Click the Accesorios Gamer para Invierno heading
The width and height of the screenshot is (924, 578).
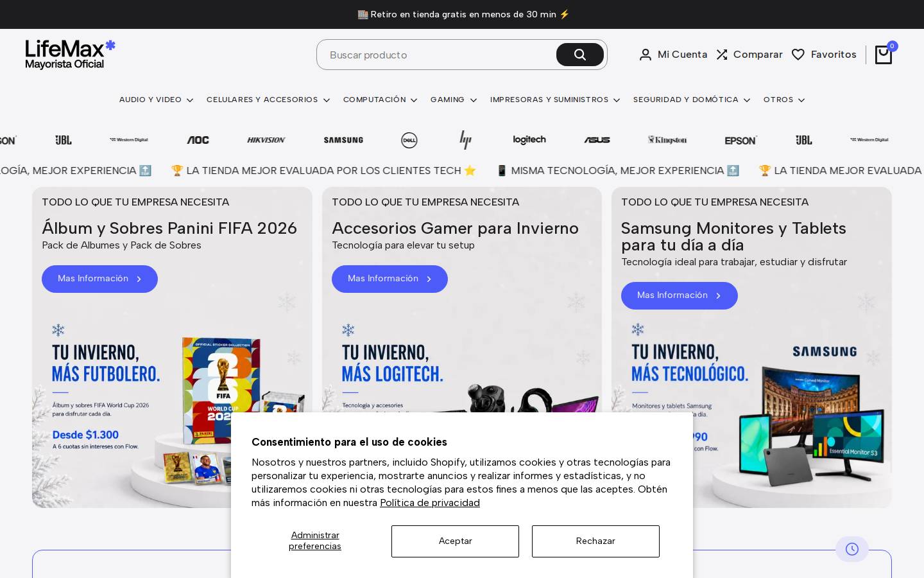455,228
